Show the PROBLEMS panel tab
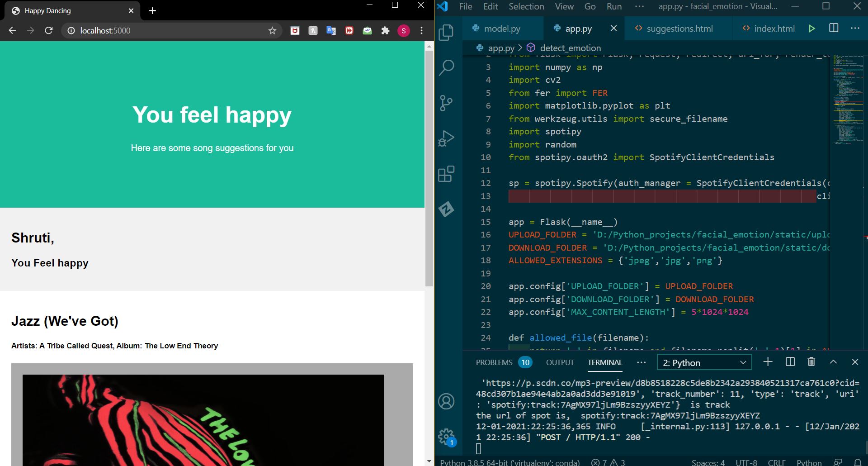Viewport: 868px width, 466px height. [x=504, y=362]
